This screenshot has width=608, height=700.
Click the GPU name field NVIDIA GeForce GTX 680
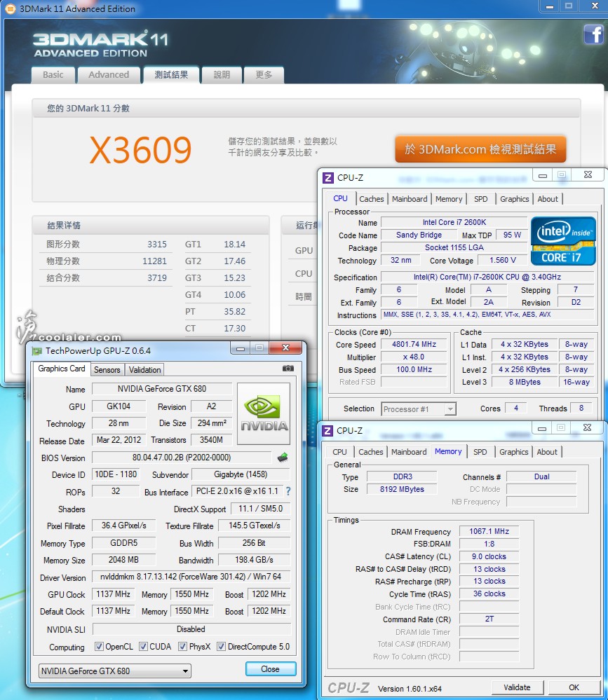coord(162,389)
